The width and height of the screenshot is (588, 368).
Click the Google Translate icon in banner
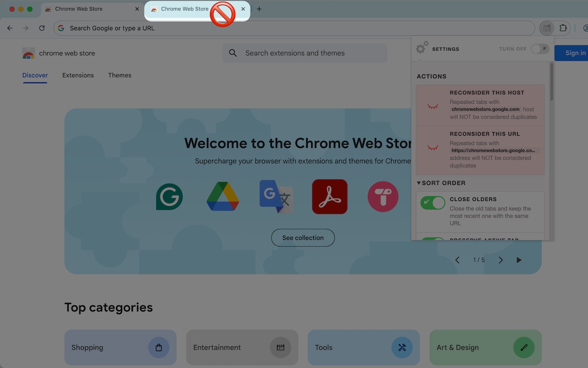276,196
